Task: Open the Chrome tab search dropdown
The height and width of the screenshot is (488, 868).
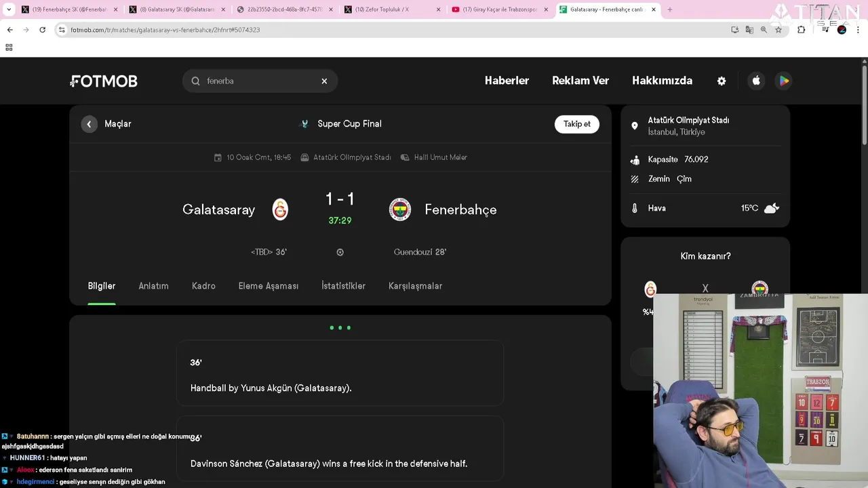Action: pos(9,9)
